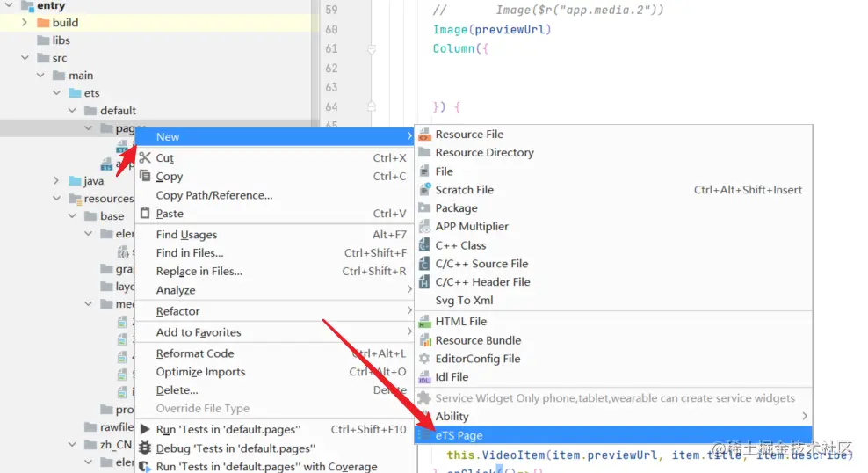
Task: Collapse the default folder arrow
Action: tap(73, 110)
